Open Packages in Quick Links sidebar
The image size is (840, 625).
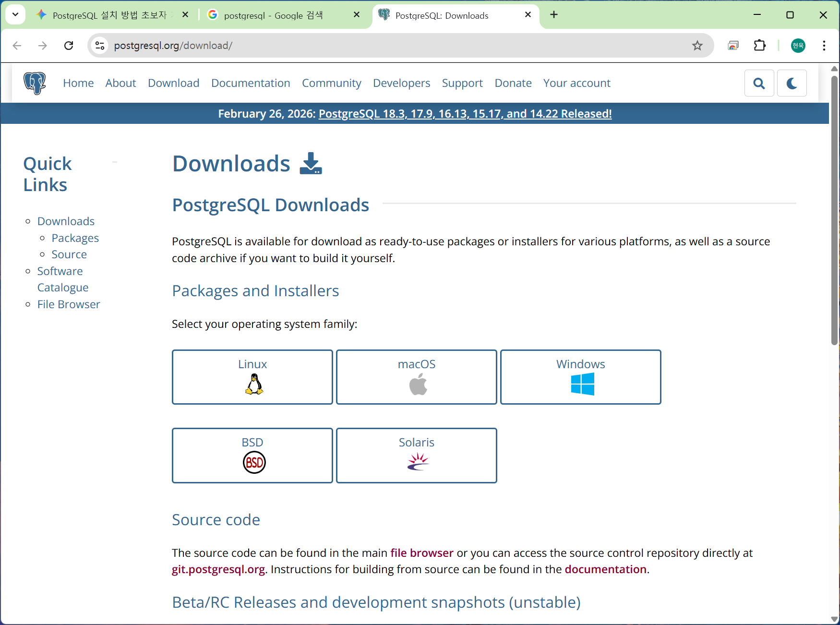click(x=75, y=238)
